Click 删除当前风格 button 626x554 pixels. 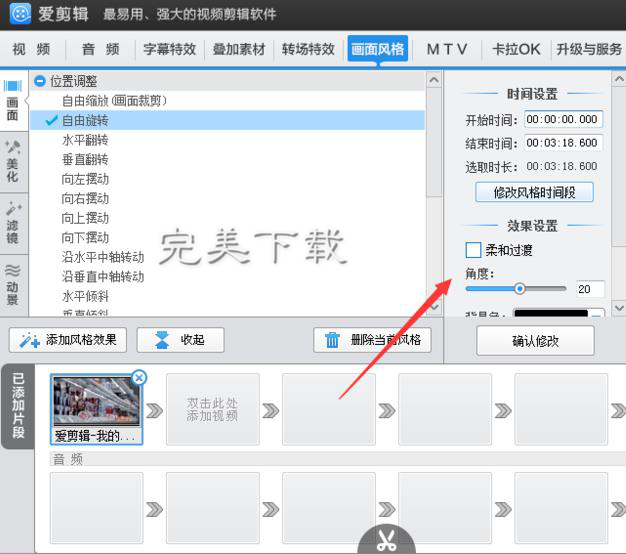click(372, 340)
